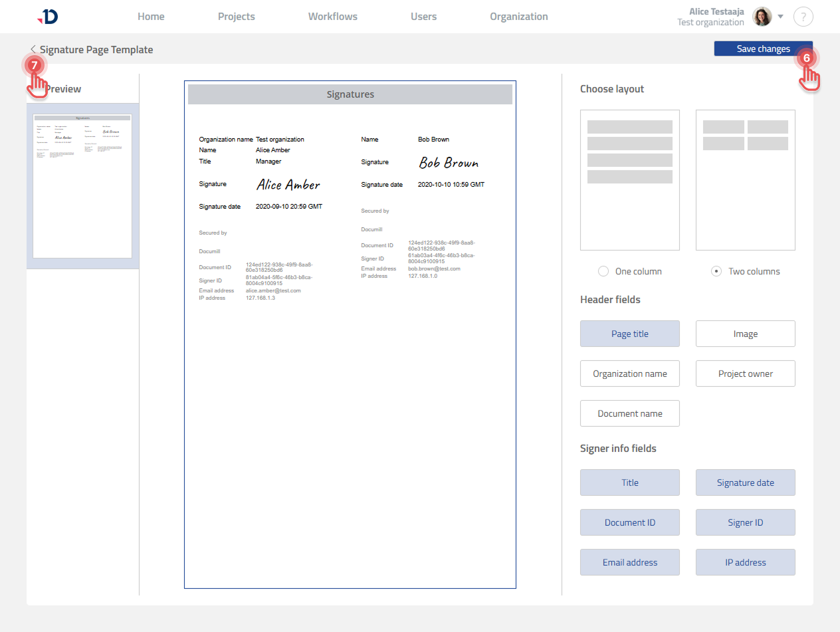
Task: Enable the Project owner header field
Action: [745, 373]
